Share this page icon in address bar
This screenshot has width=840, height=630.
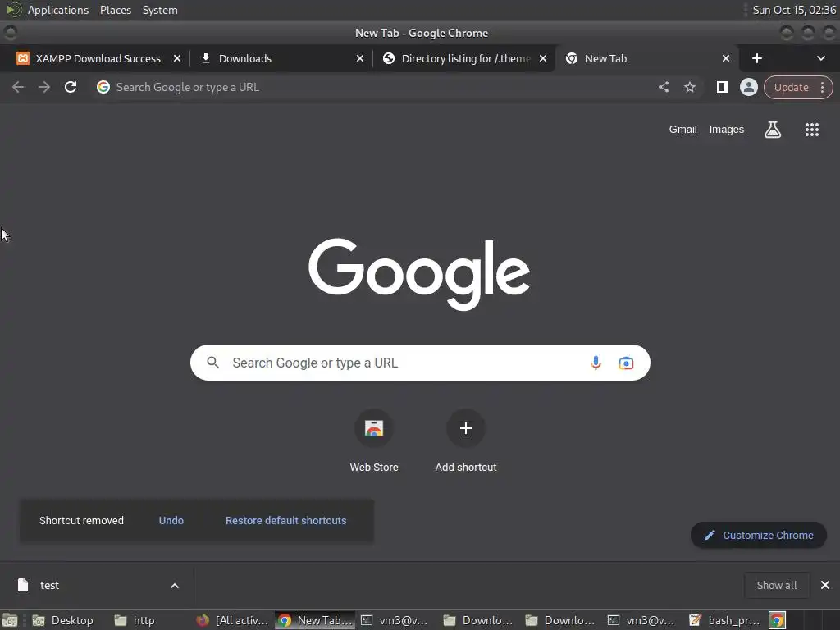point(664,87)
